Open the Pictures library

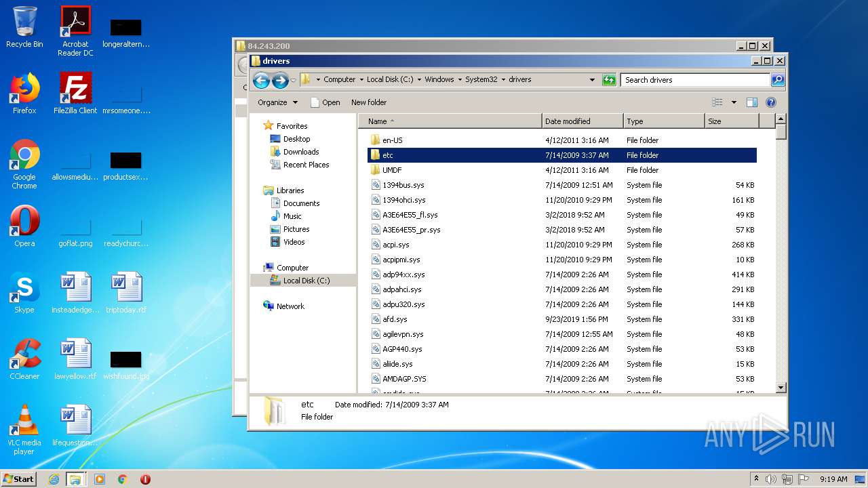pyautogui.click(x=296, y=229)
